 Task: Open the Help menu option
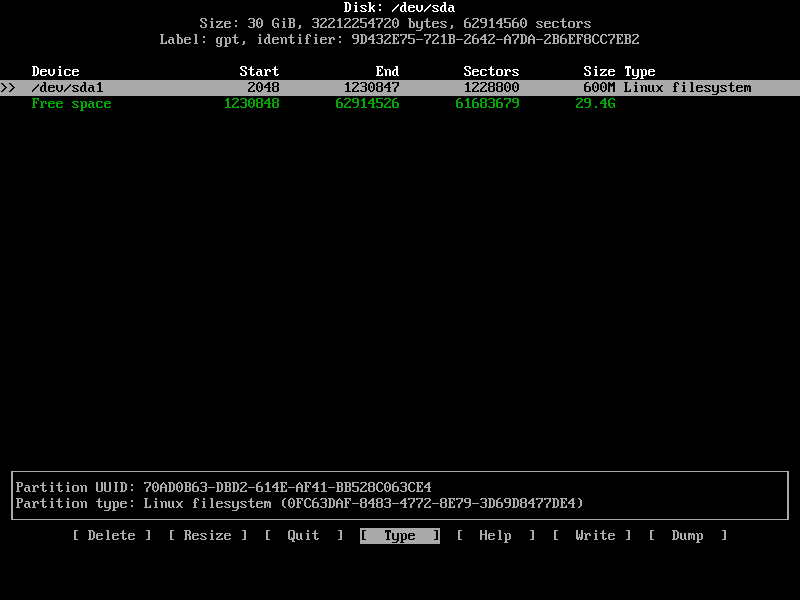coord(495,535)
